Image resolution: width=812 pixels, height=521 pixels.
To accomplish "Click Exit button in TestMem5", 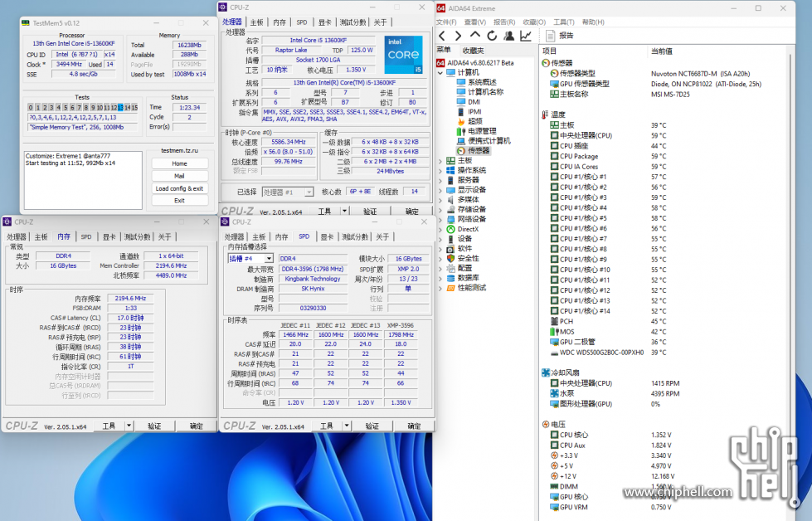I will tap(180, 201).
